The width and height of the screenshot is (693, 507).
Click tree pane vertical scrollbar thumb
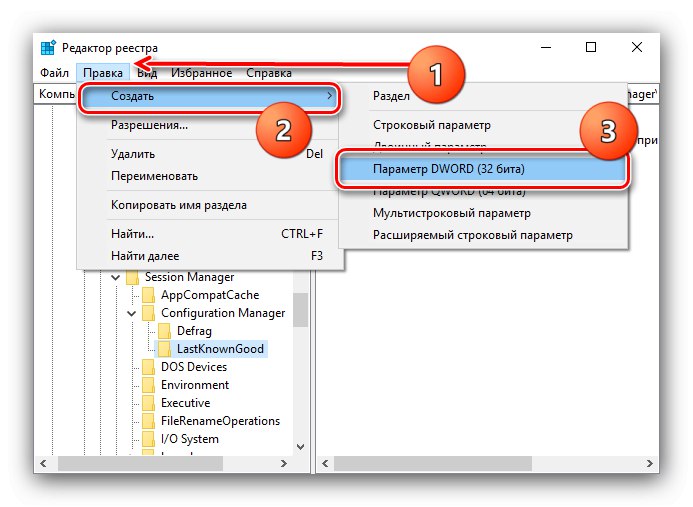(301, 310)
